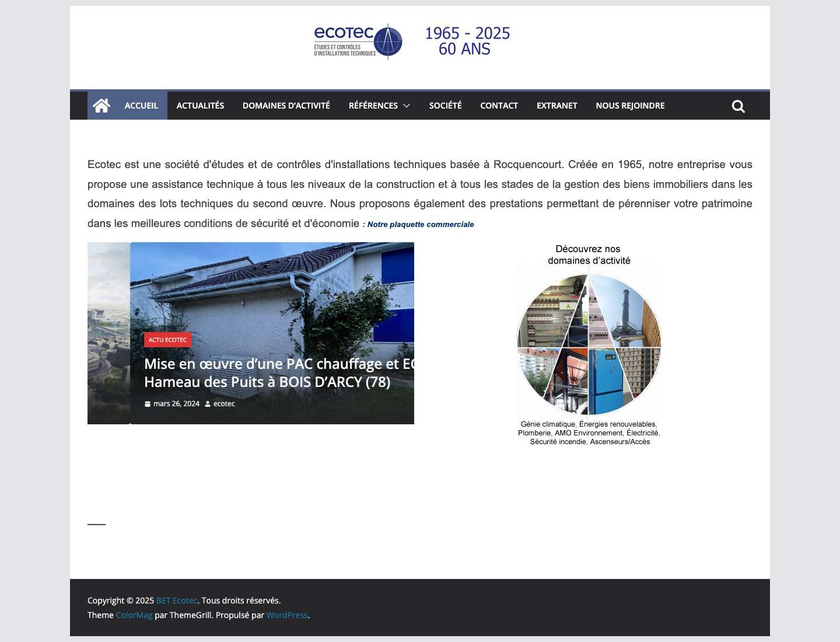The image size is (840, 642).
Task: Click the ACTU ECOTEC category tag
Action: click(167, 339)
